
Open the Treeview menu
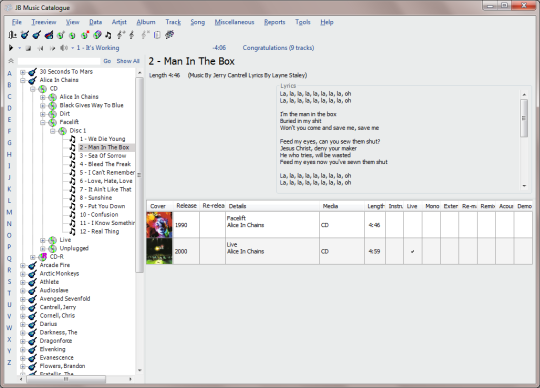44,22
